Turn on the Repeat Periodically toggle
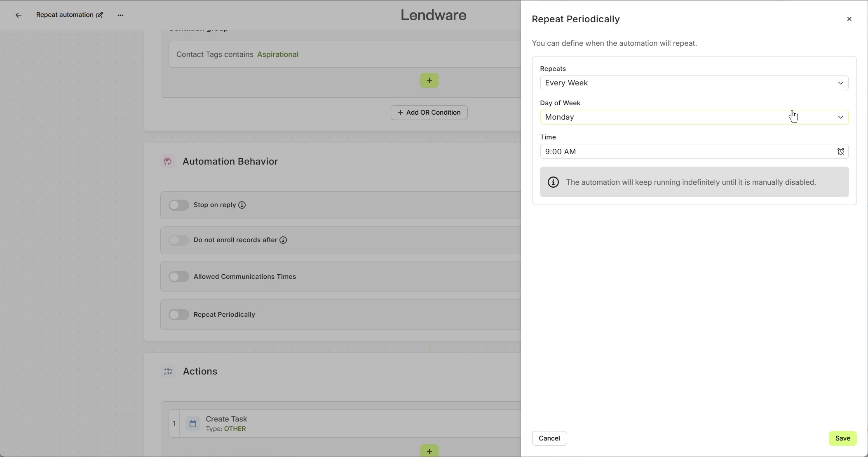The width and height of the screenshot is (868, 457). point(179,315)
